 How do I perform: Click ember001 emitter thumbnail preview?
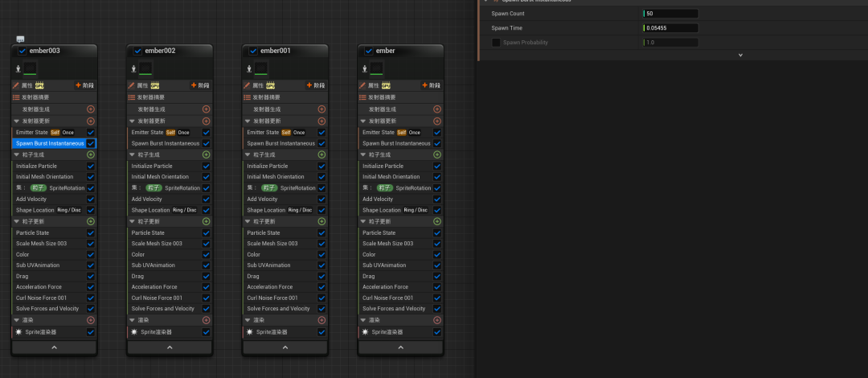point(260,68)
